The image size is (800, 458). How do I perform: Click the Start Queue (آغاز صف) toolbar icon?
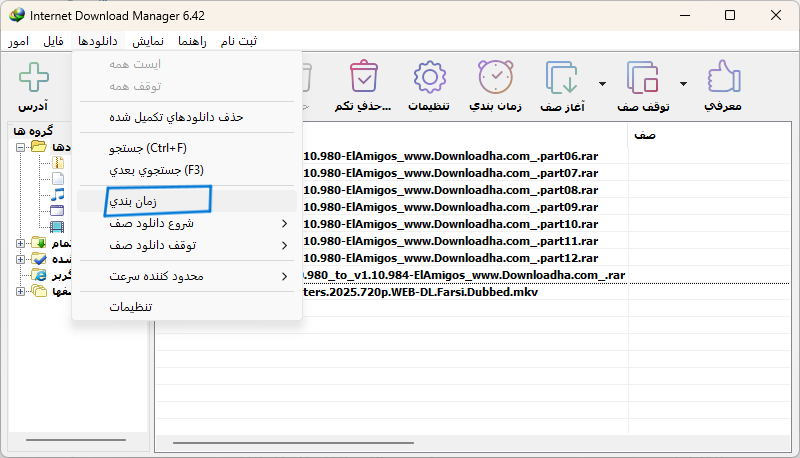coord(561,78)
